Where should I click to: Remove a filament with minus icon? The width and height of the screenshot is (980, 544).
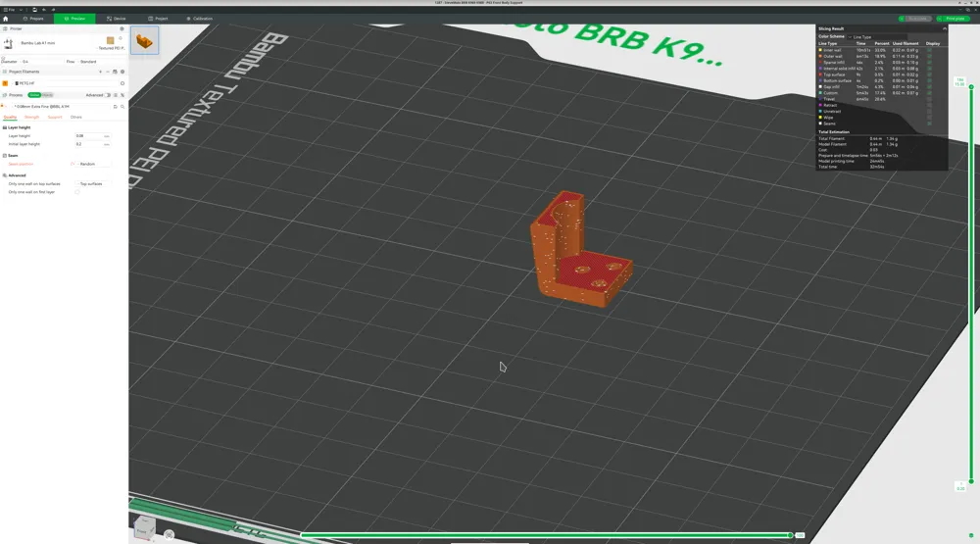click(x=108, y=72)
